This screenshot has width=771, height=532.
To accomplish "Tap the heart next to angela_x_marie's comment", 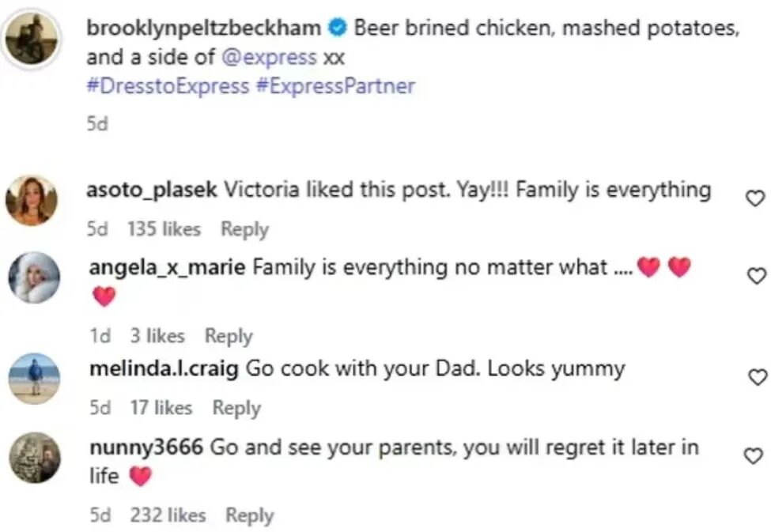I will point(756,276).
